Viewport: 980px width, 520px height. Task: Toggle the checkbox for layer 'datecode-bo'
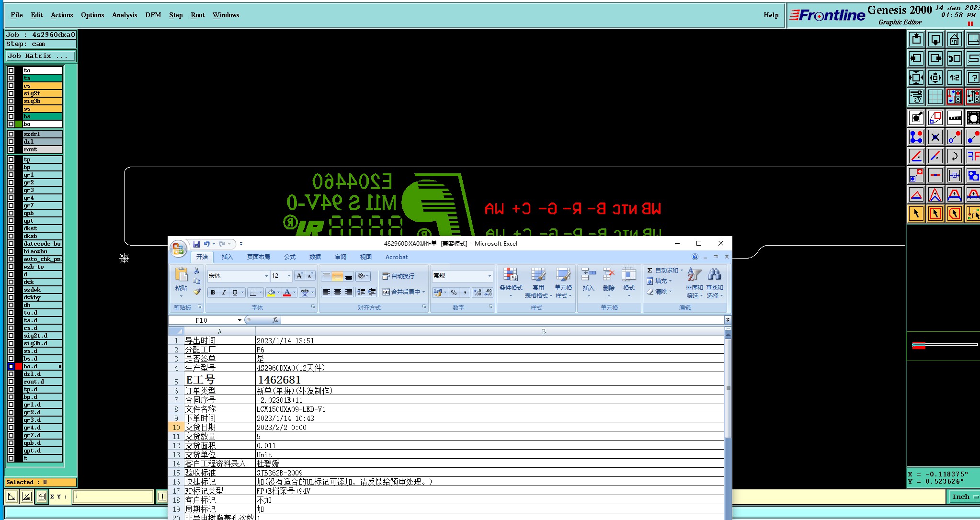click(x=11, y=244)
